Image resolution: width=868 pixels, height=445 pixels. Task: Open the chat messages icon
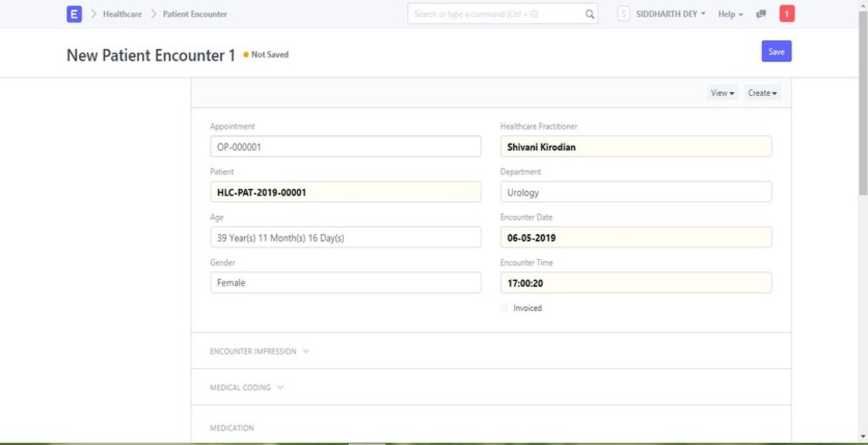point(761,14)
